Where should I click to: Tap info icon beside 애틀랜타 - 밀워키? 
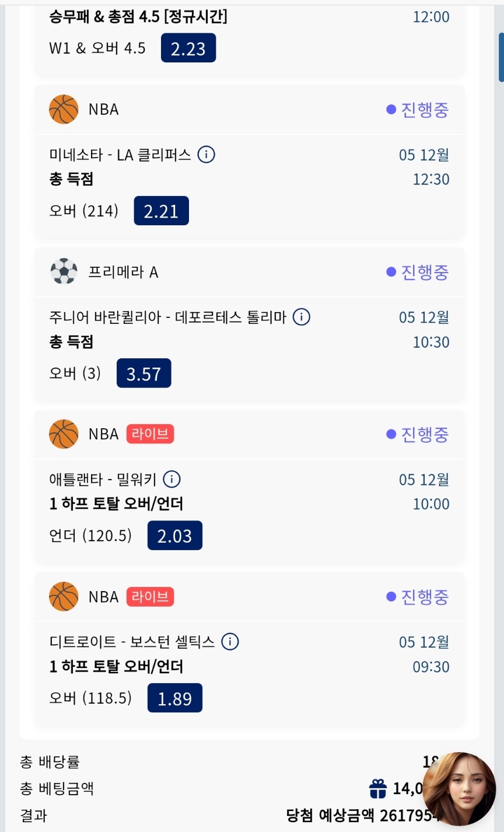171,479
